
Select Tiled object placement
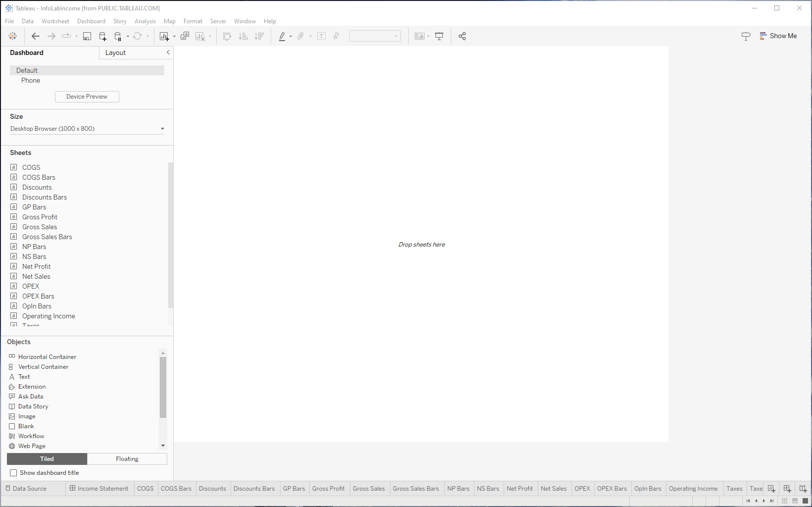[x=47, y=459]
